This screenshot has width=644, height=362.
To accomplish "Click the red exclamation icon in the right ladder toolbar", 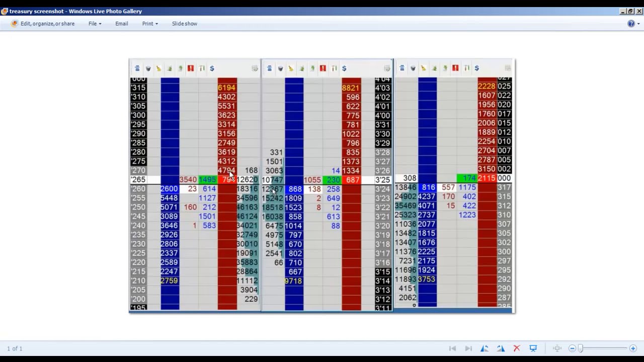I will pyautogui.click(x=455, y=68).
